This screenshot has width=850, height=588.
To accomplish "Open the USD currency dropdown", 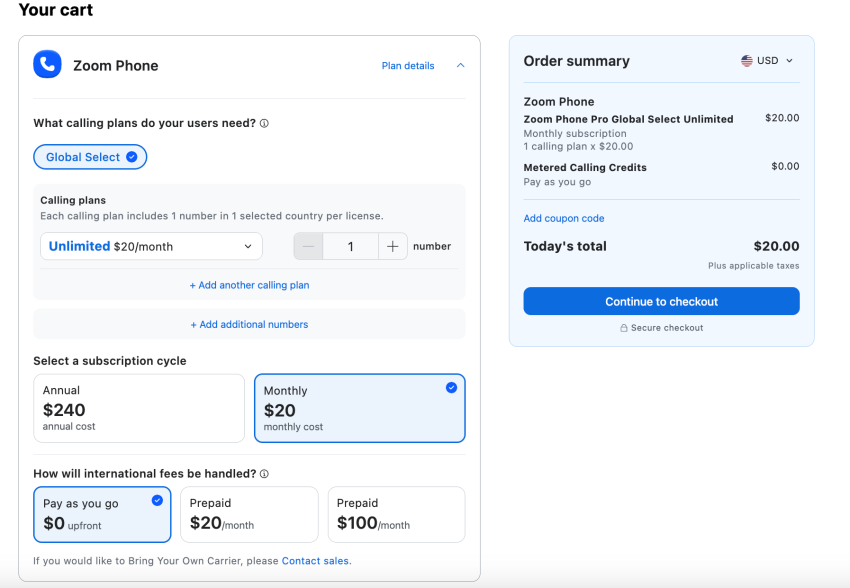I will (768, 61).
